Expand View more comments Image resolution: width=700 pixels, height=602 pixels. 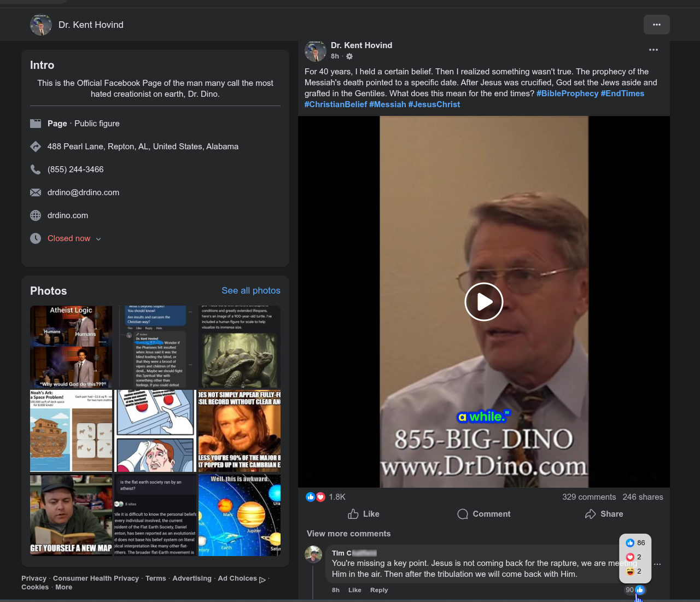tap(348, 534)
